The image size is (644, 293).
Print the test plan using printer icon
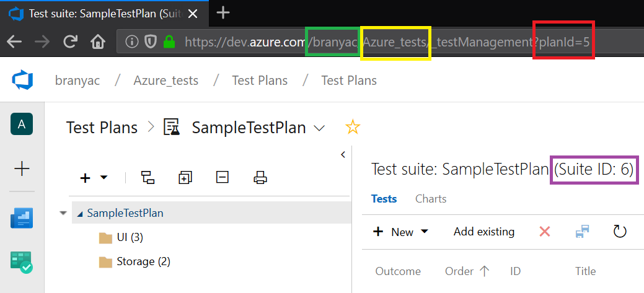pos(260,178)
